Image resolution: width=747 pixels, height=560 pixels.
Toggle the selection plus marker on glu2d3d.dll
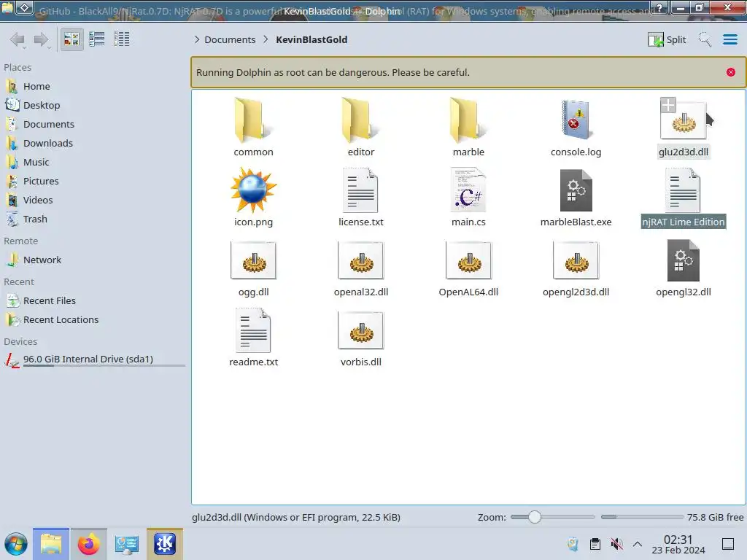(x=668, y=105)
